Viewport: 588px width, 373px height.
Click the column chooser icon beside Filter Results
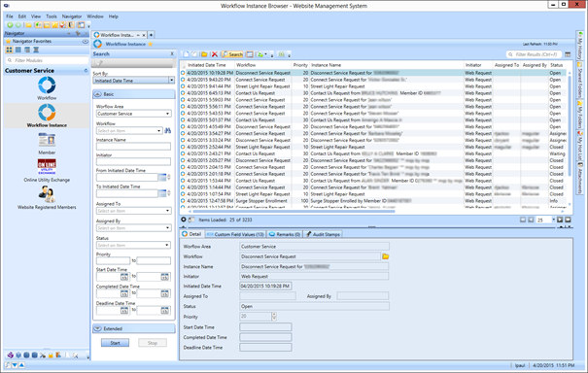pyautogui.click(x=568, y=54)
